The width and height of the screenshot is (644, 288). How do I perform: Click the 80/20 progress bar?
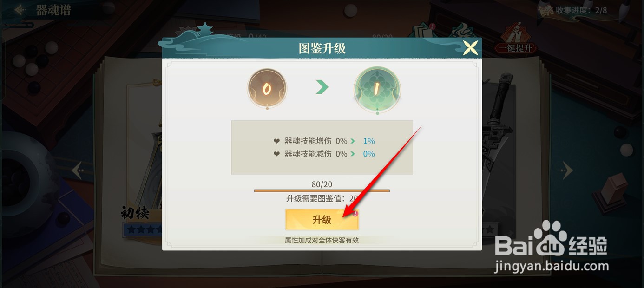point(322,190)
